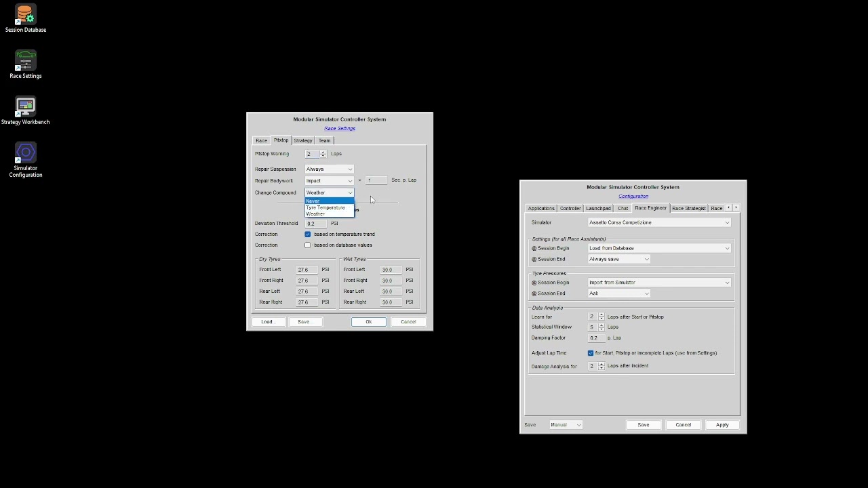Open the Applications tab in Configuration

pyautogui.click(x=541, y=208)
